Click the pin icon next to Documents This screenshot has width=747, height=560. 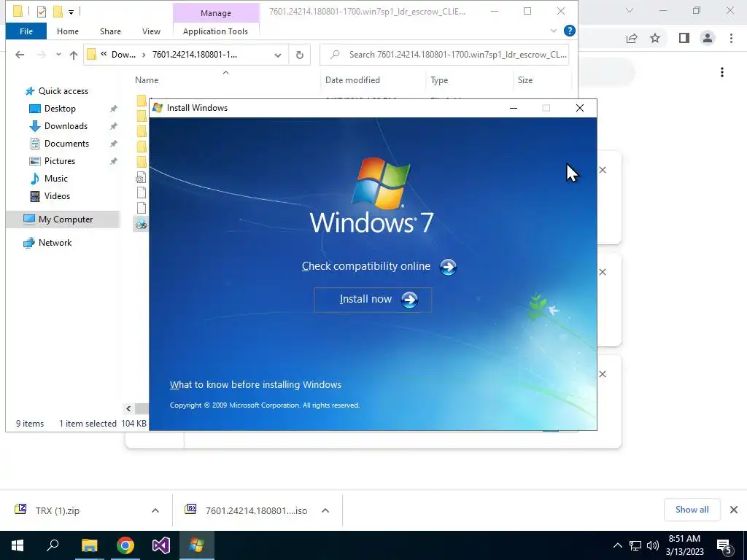point(113,144)
